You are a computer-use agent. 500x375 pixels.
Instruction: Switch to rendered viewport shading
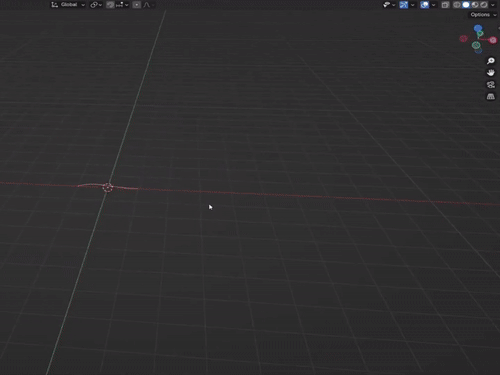[x=484, y=5]
